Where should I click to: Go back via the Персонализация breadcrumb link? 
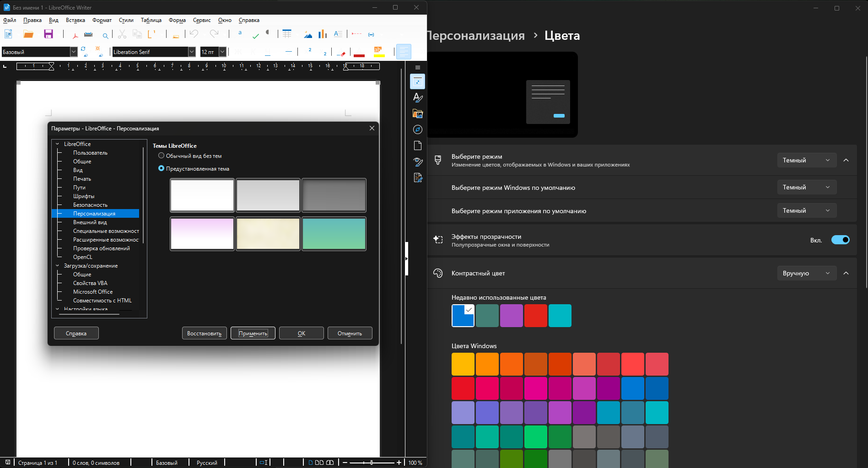point(476,36)
